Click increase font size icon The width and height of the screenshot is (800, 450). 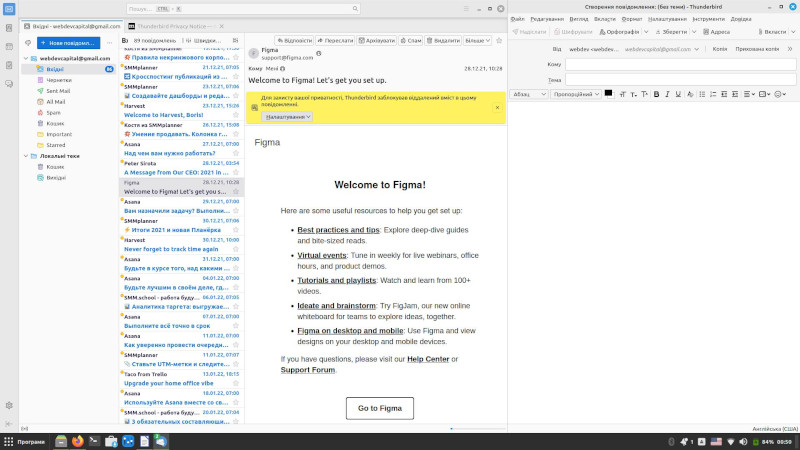(x=644, y=94)
